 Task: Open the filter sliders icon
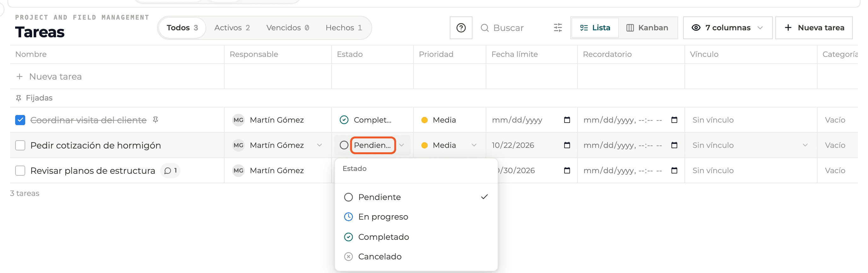point(558,28)
